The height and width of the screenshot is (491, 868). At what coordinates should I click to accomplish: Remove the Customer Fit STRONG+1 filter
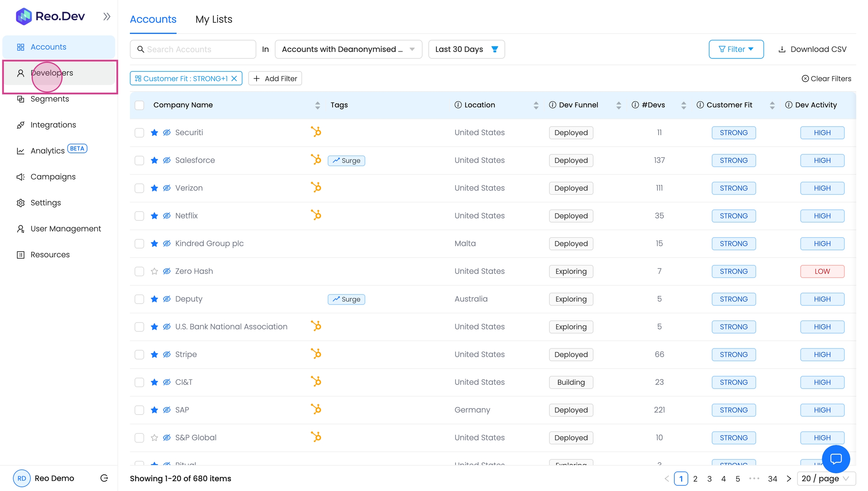click(x=234, y=78)
